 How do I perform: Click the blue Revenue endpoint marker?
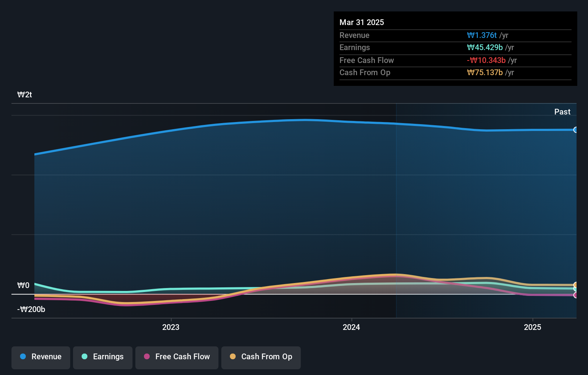pos(575,130)
